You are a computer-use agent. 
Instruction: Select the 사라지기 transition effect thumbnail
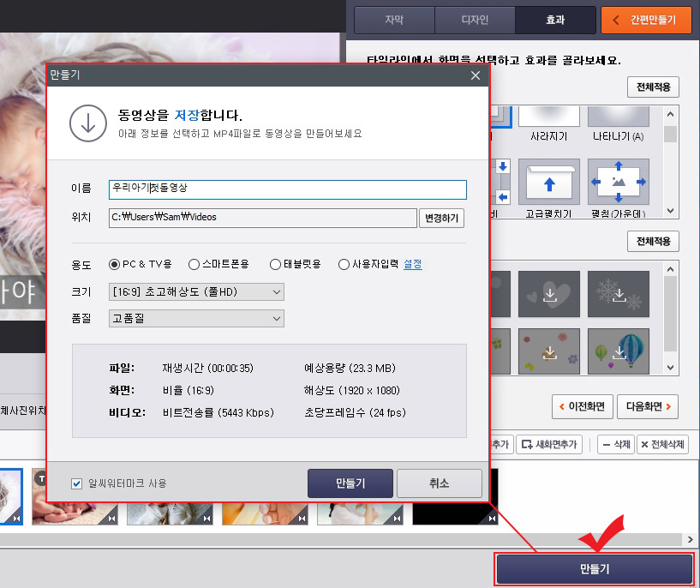coord(548,117)
